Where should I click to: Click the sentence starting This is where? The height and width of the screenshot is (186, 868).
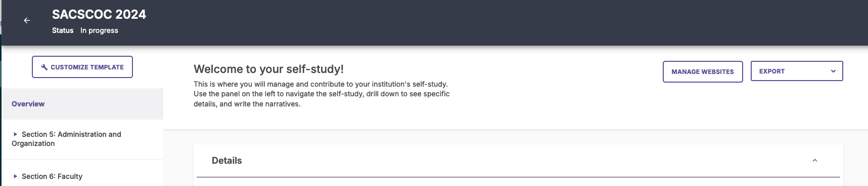321,84
